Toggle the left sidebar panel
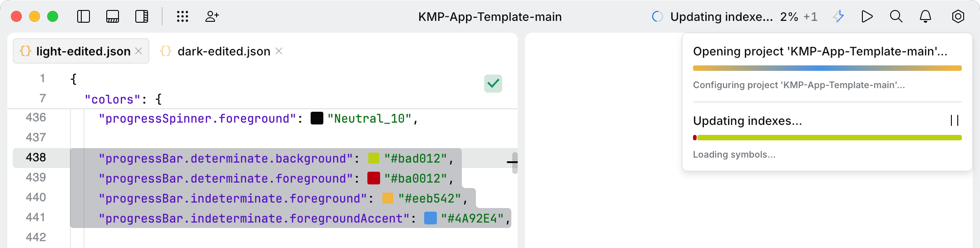 [x=84, y=17]
